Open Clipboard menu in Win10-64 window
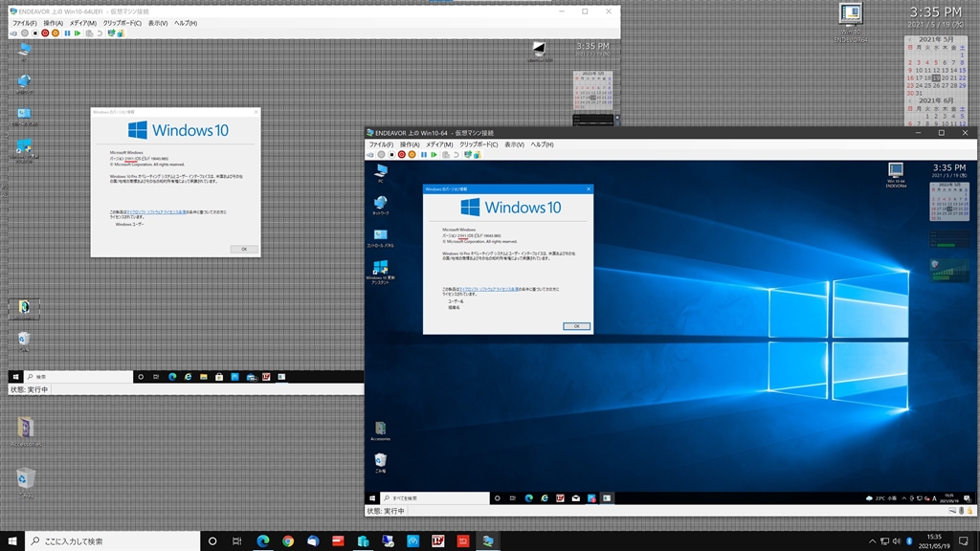Screen dimensions: 980x551 pyautogui.click(x=479, y=144)
